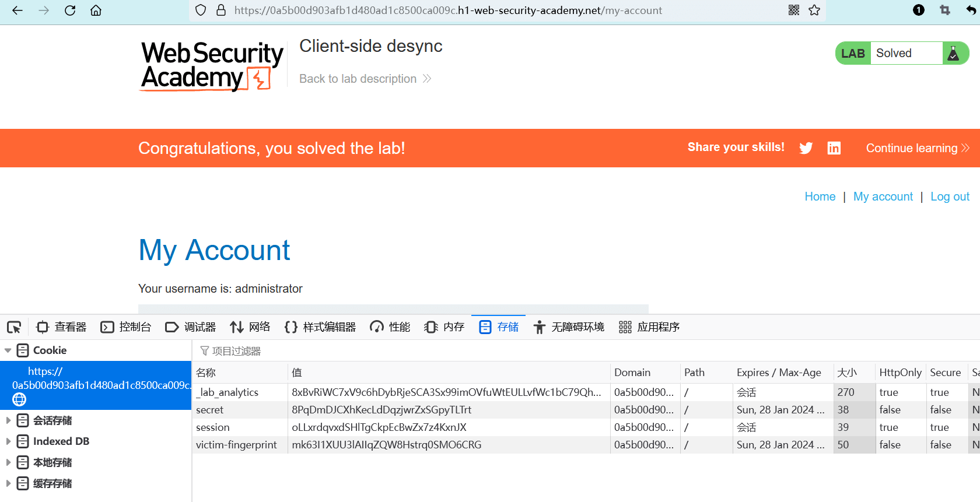Click the Log out link

point(950,197)
